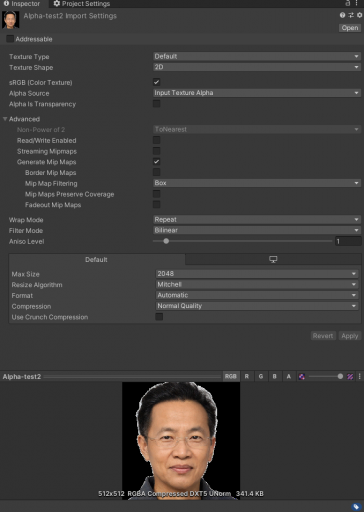Click the low mip level icon in preview toolbar
This screenshot has width=364, height=512.
click(x=302, y=377)
